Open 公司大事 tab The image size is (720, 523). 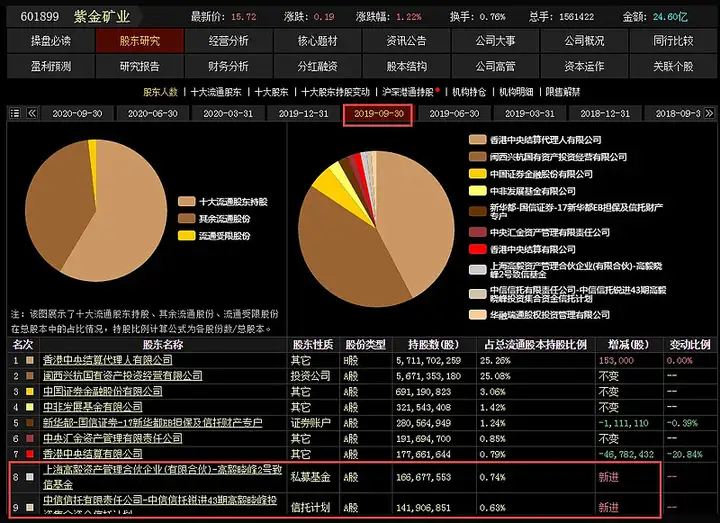tap(495, 41)
